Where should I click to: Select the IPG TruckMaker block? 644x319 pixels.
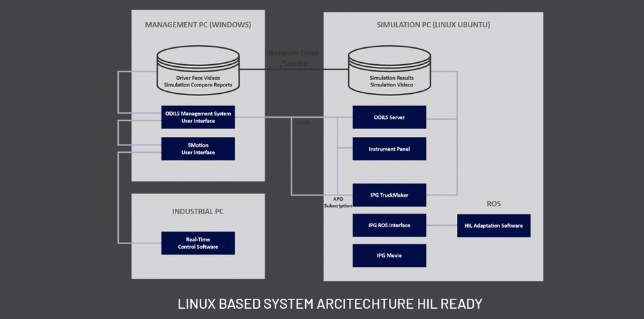pos(389,195)
